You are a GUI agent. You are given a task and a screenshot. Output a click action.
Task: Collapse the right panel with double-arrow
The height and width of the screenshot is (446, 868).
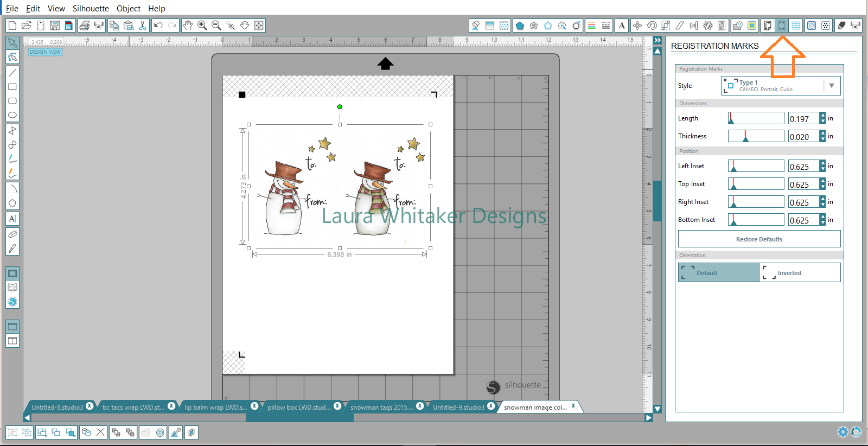[x=658, y=40]
